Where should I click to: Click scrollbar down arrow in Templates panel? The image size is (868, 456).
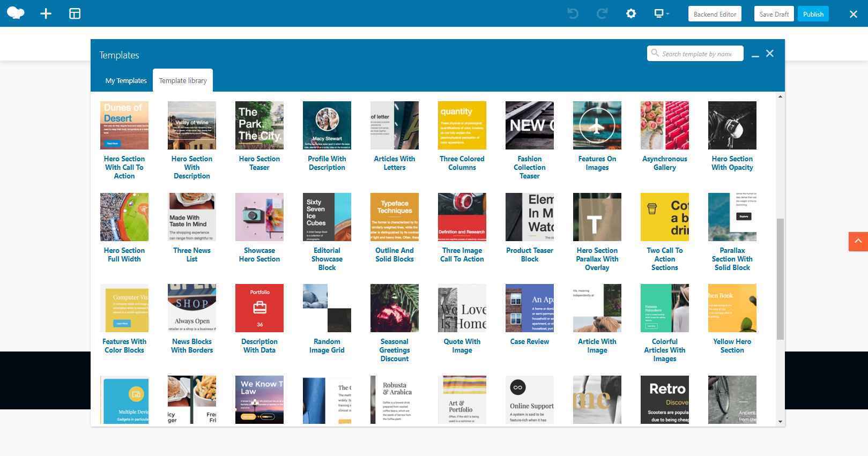(x=780, y=422)
